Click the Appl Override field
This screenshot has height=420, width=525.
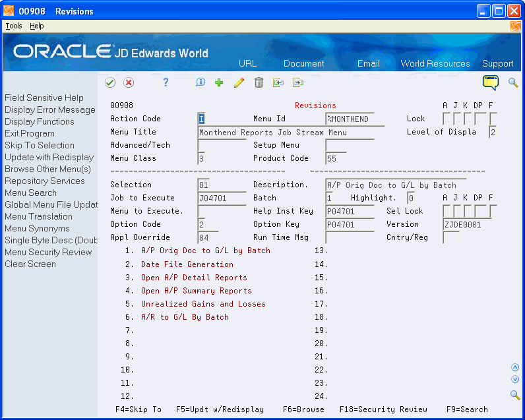click(x=208, y=237)
